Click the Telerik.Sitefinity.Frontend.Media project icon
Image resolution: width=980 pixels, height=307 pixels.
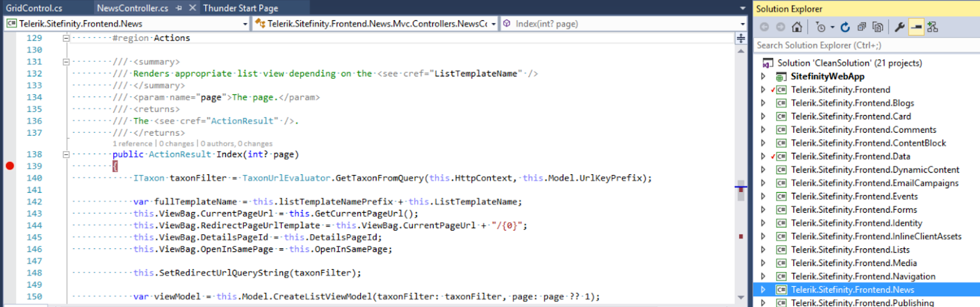coord(781,263)
